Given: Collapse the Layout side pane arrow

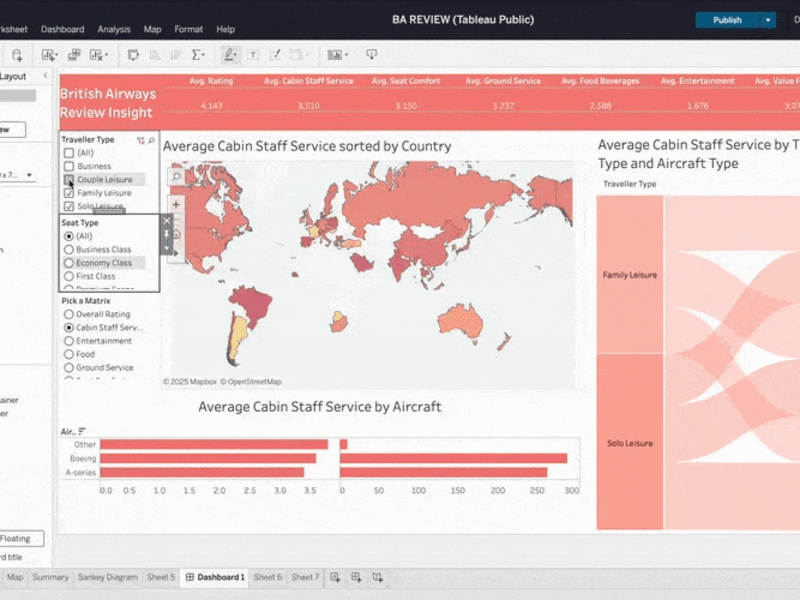Looking at the screenshot, I should pyautogui.click(x=45, y=76).
